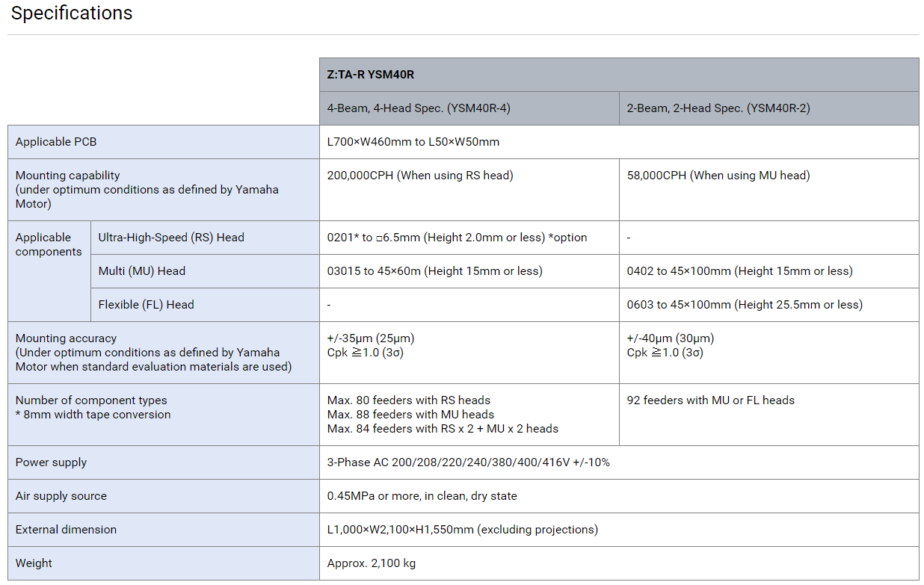Viewport: 924px width, 585px height.
Task: Select the Flexible (FL) Head label
Action: tap(147, 305)
